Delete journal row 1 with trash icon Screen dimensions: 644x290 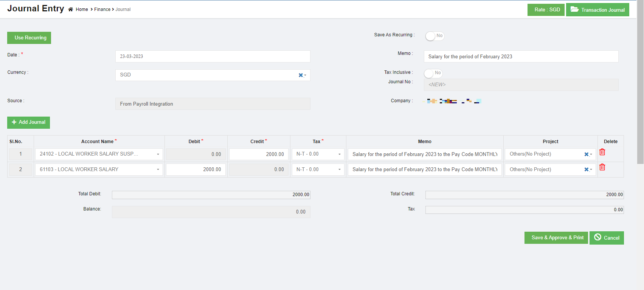[602, 152]
